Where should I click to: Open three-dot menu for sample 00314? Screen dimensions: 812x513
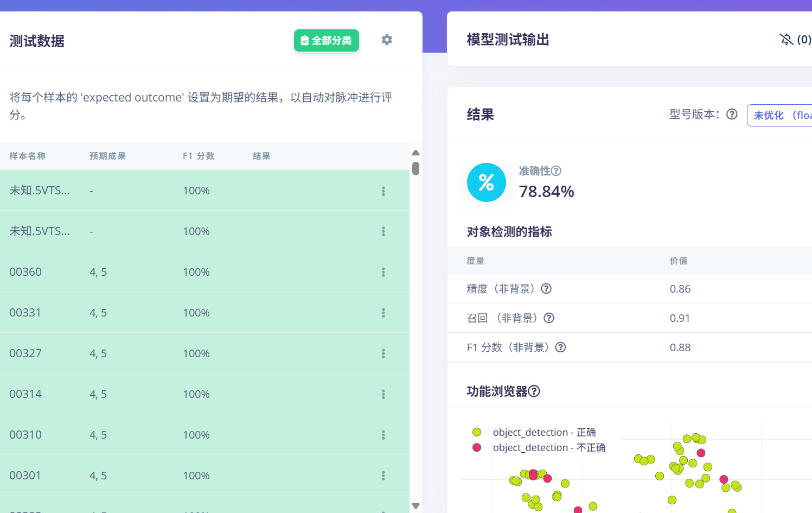click(383, 395)
